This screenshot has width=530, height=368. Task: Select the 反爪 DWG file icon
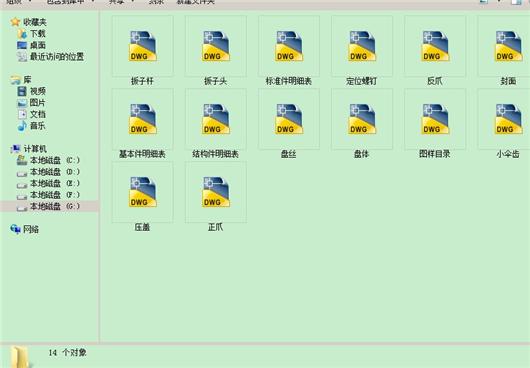pyautogui.click(x=435, y=46)
